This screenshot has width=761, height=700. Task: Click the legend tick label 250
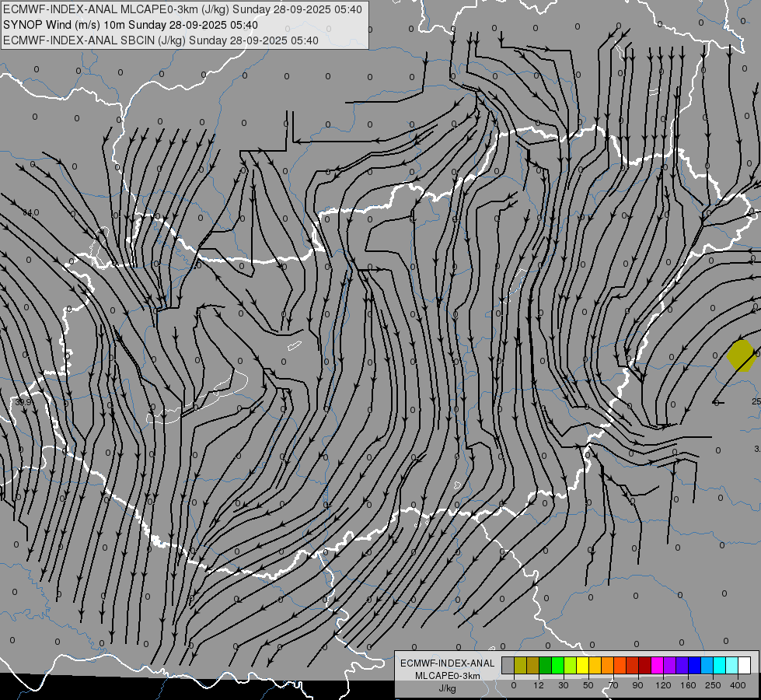point(713,685)
